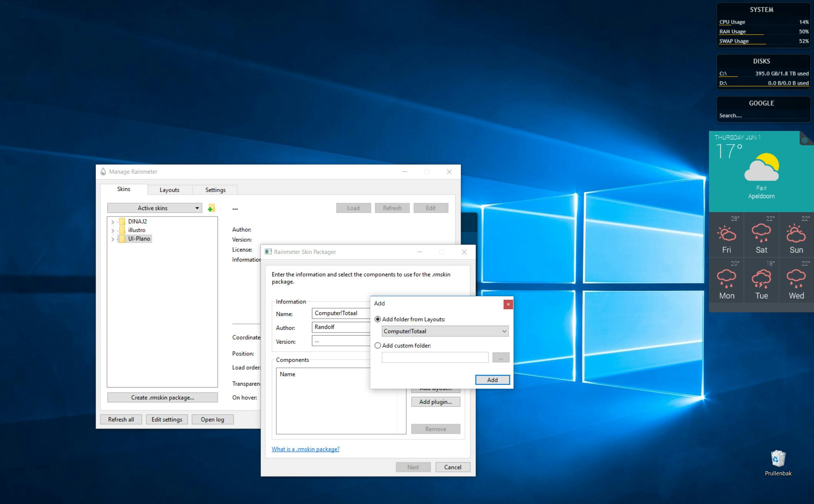814x504 pixels.
Task: Click the UI-Plano folder icon
Action: coord(122,239)
